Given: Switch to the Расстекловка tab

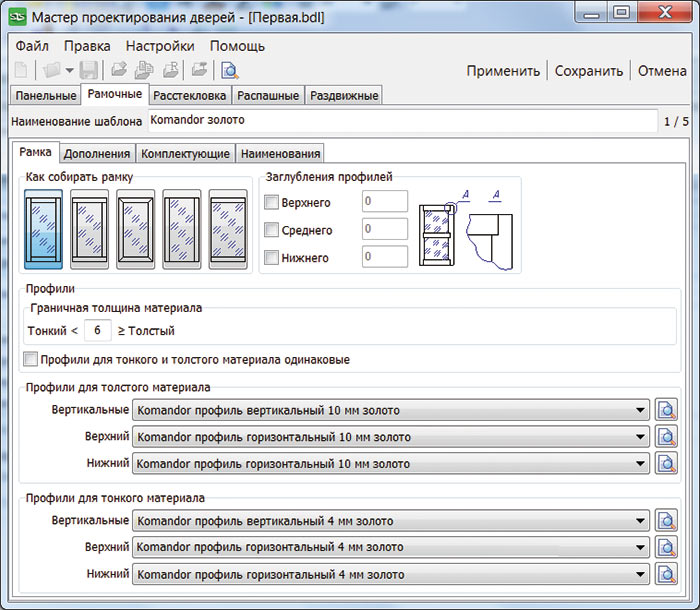Looking at the screenshot, I should click(x=191, y=96).
